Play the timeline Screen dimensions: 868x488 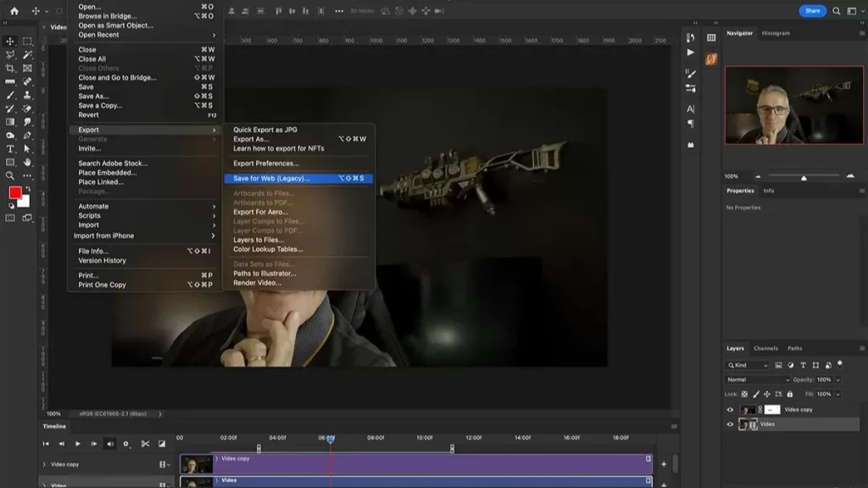click(x=78, y=444)
